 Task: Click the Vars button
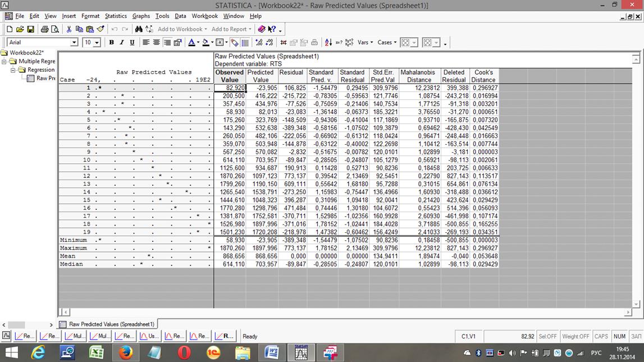(365, 43)
